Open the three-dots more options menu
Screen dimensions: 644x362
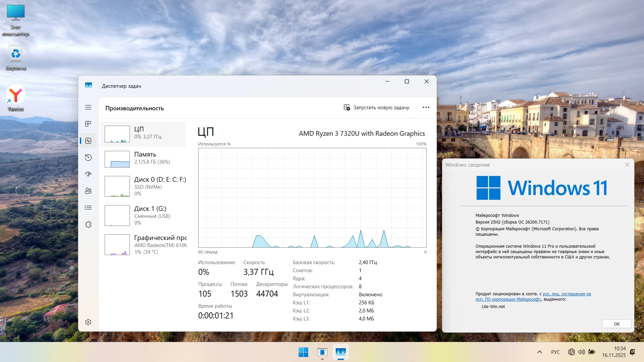426,108
